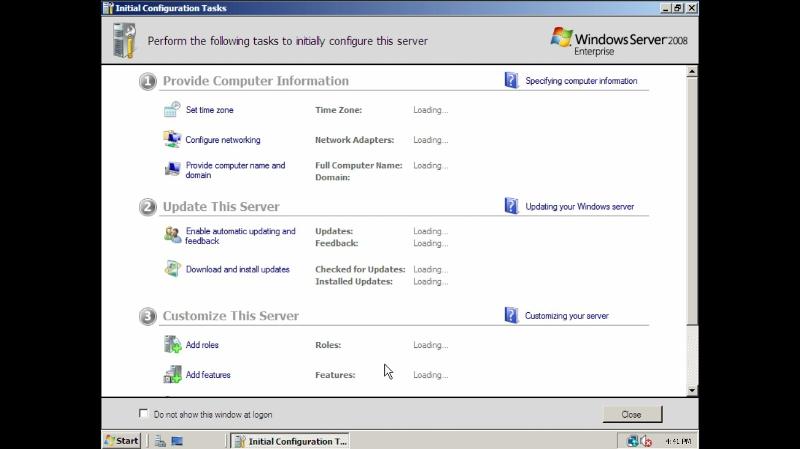Click the Configure networking computers icon
800x449 pixels.
(x=172, y=139)
